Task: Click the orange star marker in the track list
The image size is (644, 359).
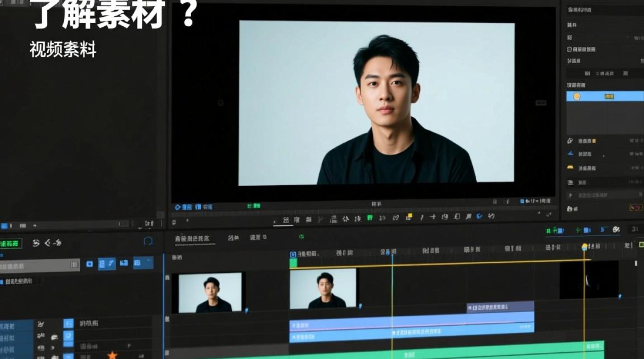Action: (x=112, y=355)
